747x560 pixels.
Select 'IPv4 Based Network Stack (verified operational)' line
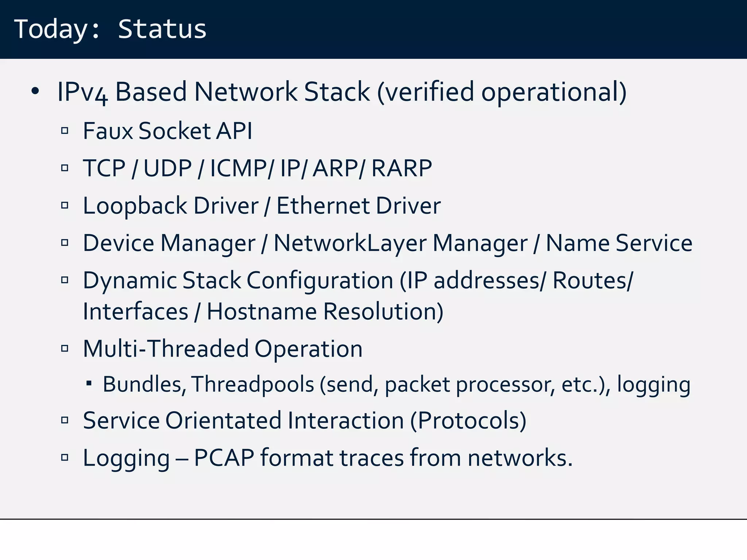pos(342,92)
